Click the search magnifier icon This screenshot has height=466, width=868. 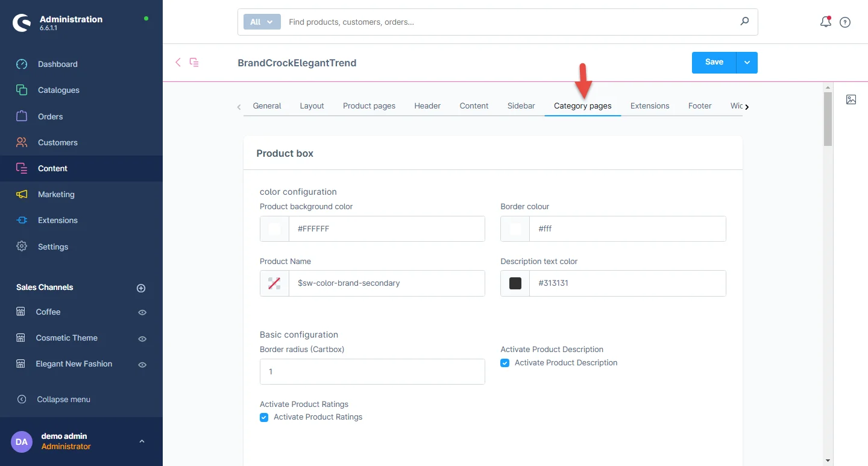coord(744,22)
